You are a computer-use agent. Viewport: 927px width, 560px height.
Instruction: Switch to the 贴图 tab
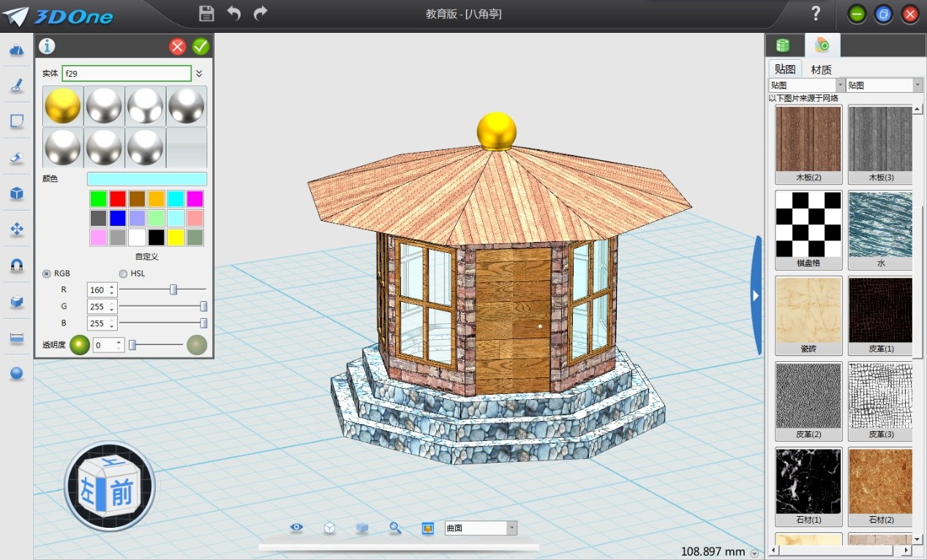(785, 69)
